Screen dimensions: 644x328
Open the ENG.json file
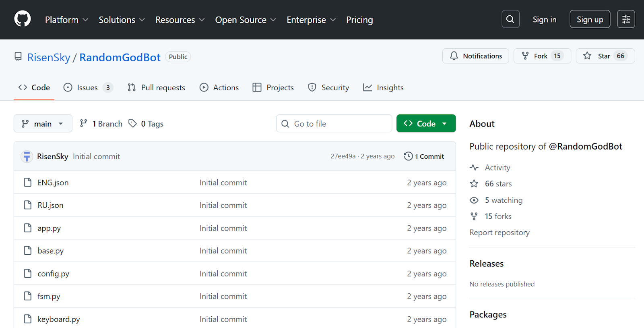pos(53,183)
